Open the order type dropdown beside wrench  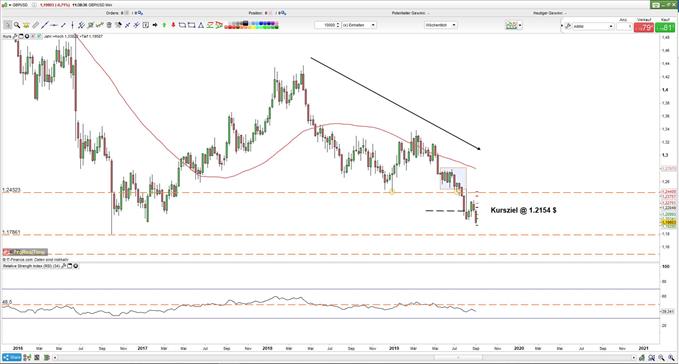point(593,26)
